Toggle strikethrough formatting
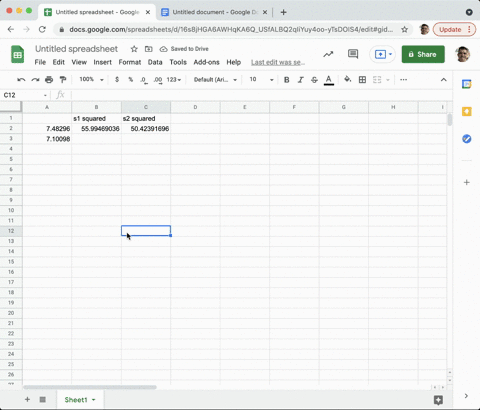Viewport: 480px width, 410px height. point(314,80)
